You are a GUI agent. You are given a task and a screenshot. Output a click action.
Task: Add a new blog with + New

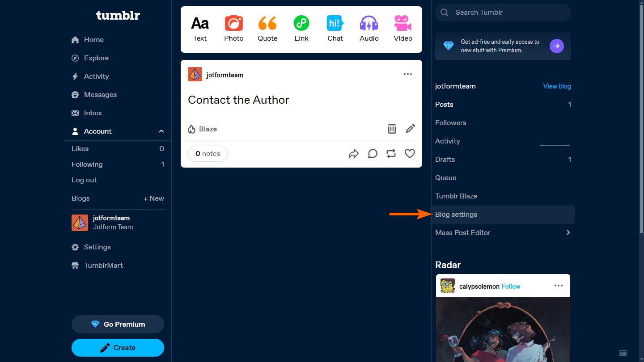[154, 198]
